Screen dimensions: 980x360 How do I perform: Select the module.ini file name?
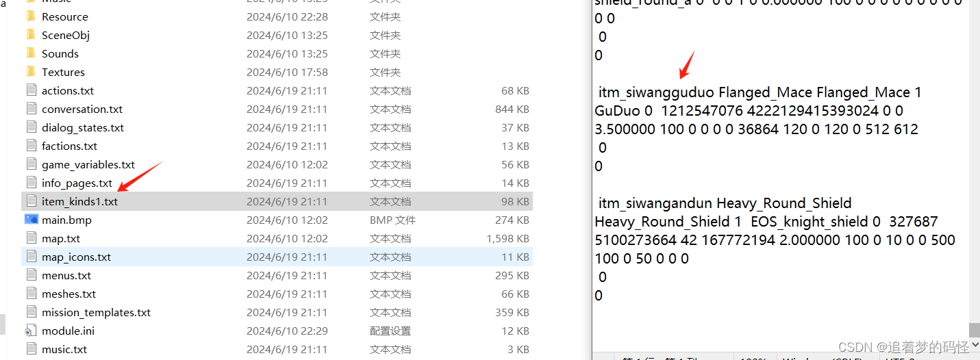pyautogui.click(x=68, y=331)
